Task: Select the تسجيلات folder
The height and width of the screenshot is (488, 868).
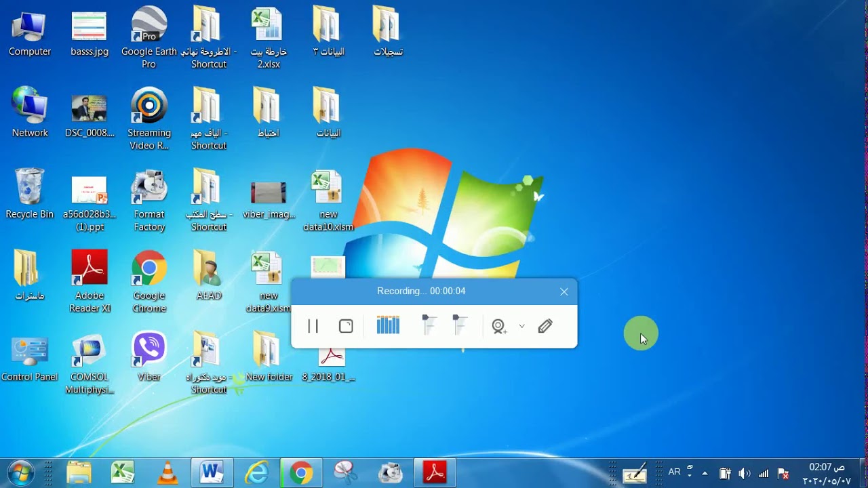Action: point(388,31)
